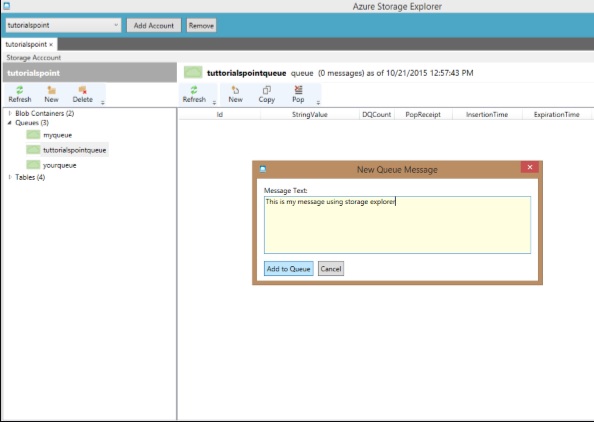This screenshot has width=594, height=422.
Task: Sort by InsertionTime column header
Action: [x=487, y=114]
